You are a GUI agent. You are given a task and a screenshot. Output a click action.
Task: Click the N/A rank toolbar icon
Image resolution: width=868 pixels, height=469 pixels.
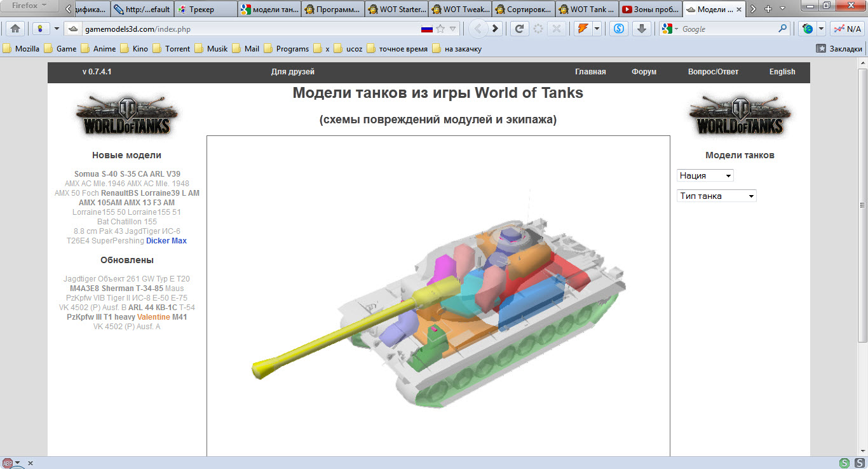846,29
